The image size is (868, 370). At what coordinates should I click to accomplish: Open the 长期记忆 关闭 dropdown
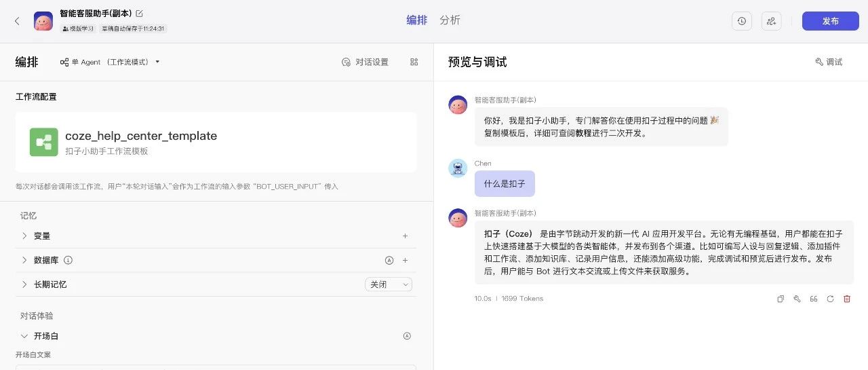coord(389,284)
